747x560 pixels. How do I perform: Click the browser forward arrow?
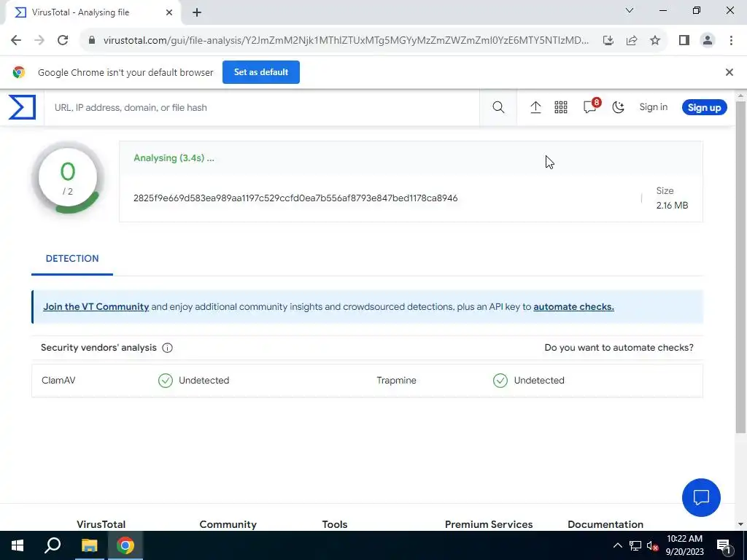[39, 40]
